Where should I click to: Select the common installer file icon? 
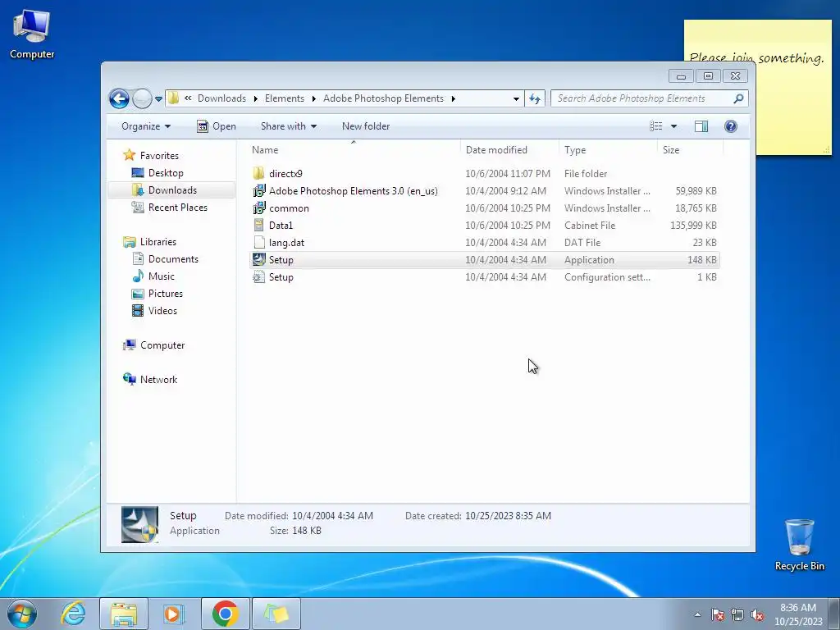258,208
